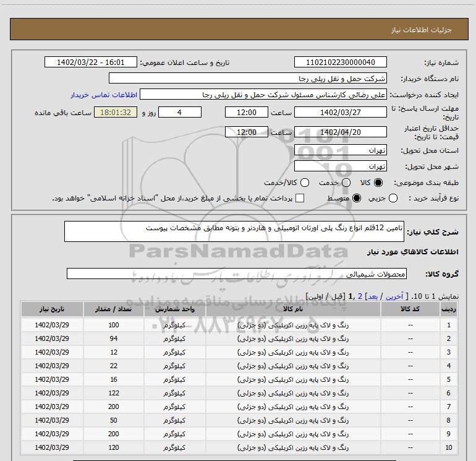Viewport: 476px width, 461px height.
Task: Click the remaining days field showing 4
Action: 180,112
